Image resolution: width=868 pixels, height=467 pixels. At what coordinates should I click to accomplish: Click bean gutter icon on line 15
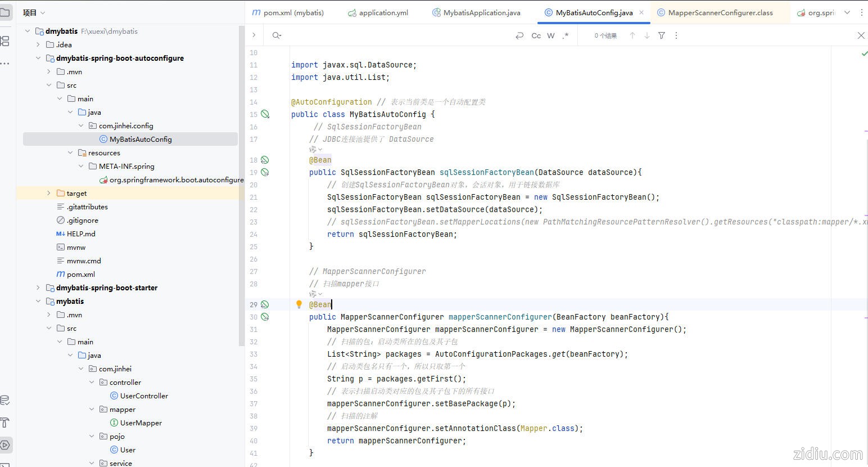click(x=265, y=114)
